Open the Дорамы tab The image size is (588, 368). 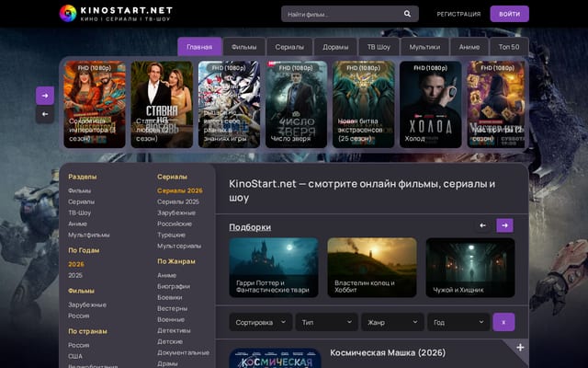coord(335,47)
